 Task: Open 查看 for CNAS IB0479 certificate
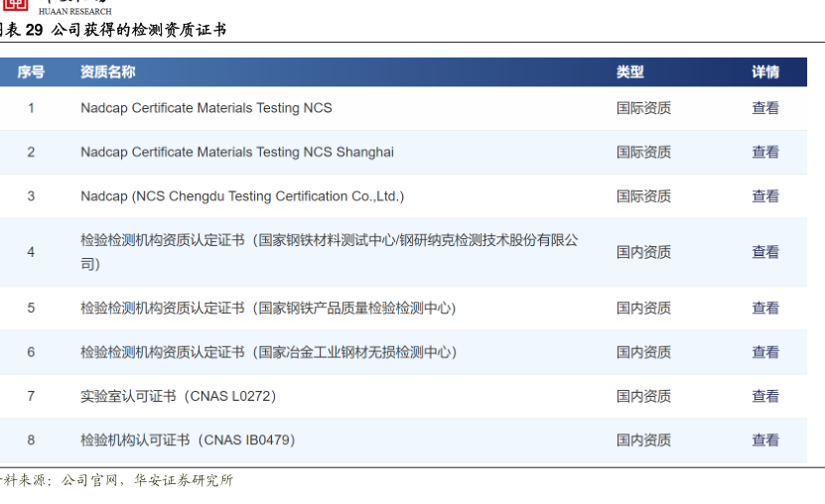(764, 440)
